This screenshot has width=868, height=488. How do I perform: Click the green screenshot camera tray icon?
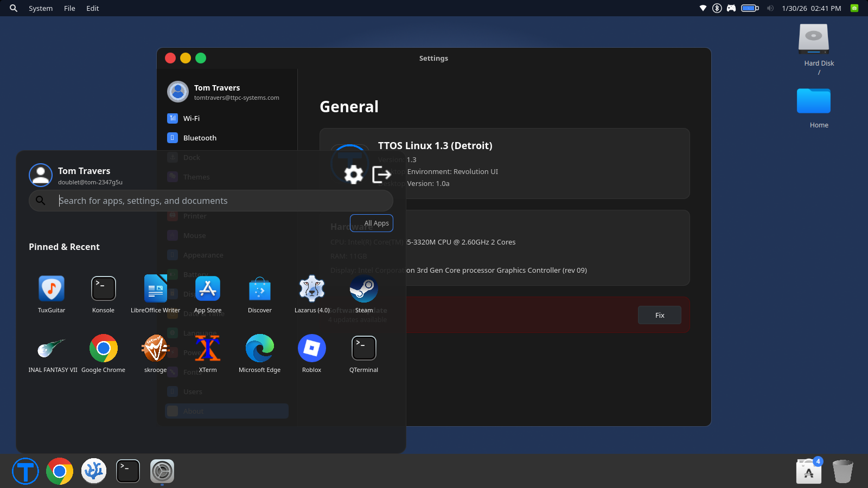tap(854, 8)
